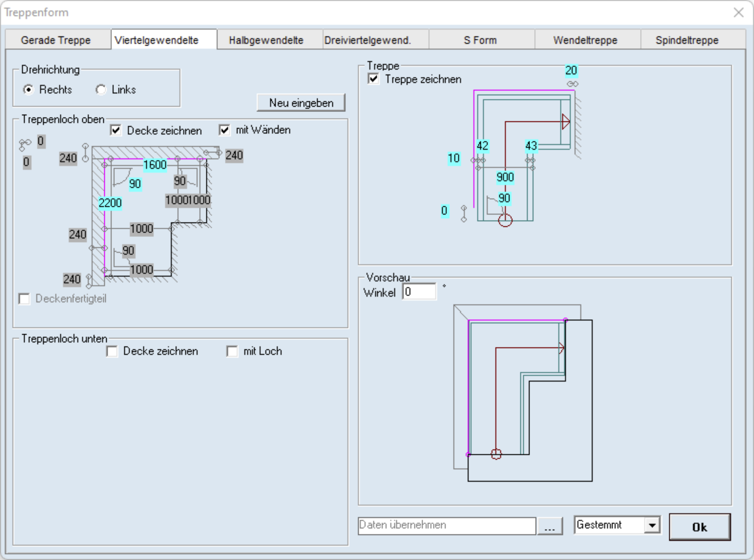This screenshot has width=754, height=560.
Task: Open the Spindeltreppe tab
Action: (x=693, y=40)
